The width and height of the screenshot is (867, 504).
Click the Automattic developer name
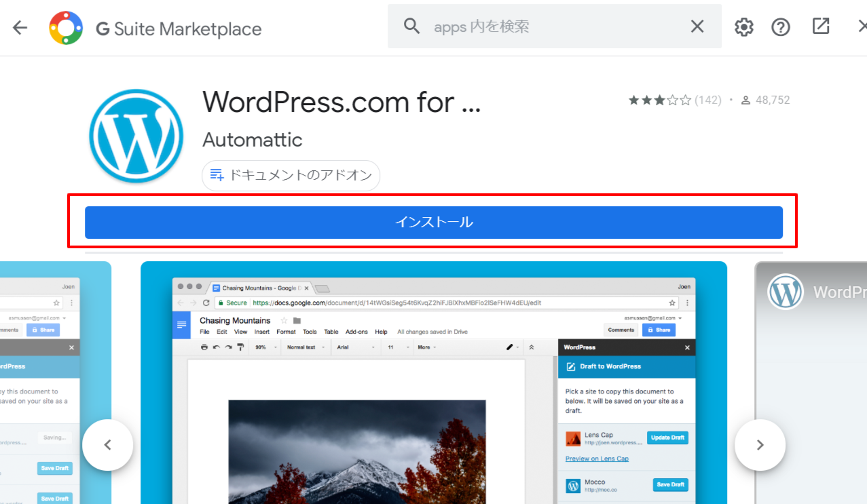pos(252,140)
